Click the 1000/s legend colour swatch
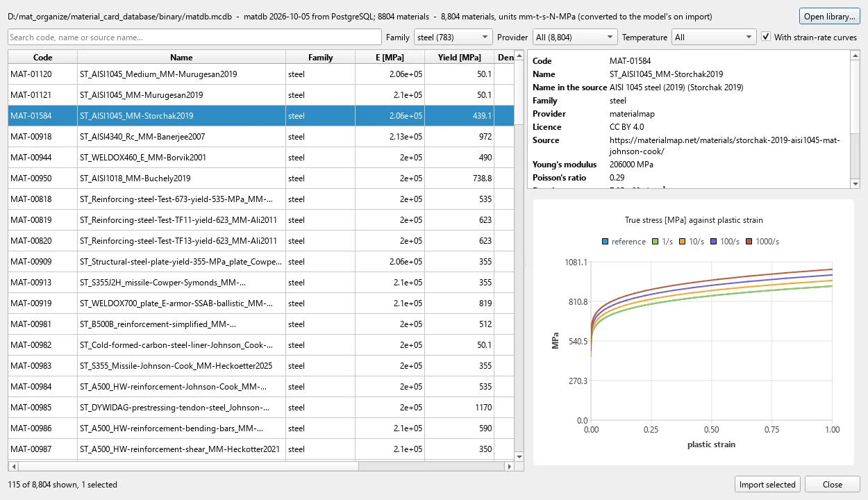Image resolution: width=868 pixels, height=500 pixels. (x=749, y=242)
